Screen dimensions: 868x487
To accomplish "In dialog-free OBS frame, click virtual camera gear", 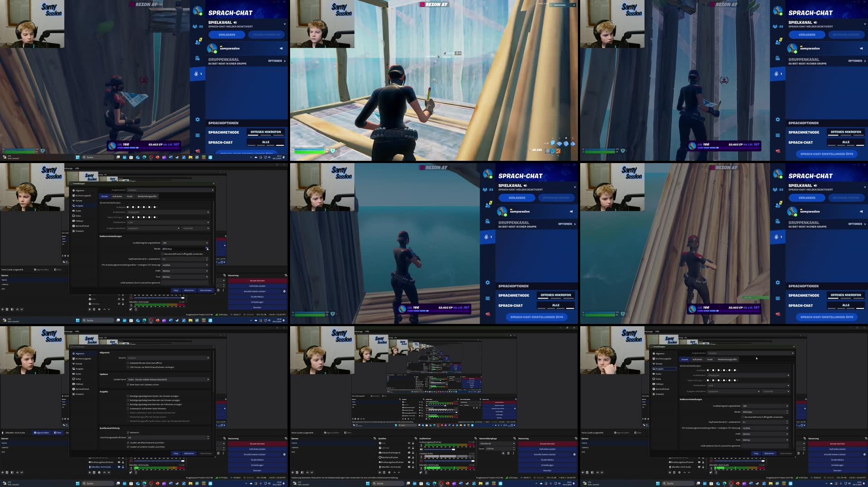I will (x=574, y=454).
